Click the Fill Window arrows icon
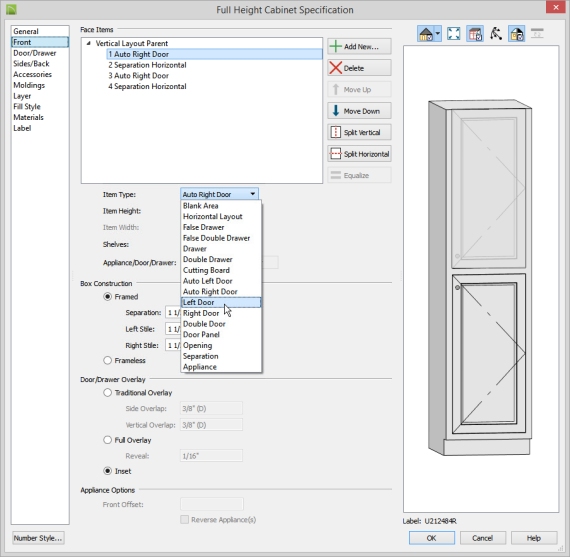This screenshot has width=570, height=557. [x=454, y=34]
